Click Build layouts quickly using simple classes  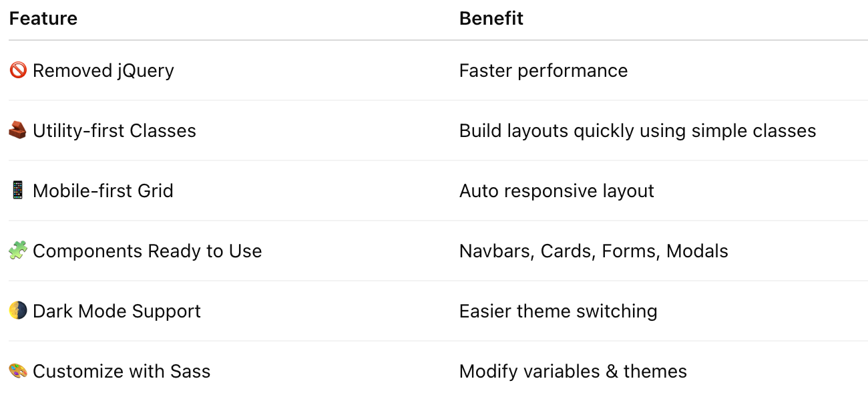(x=638, y=131)
